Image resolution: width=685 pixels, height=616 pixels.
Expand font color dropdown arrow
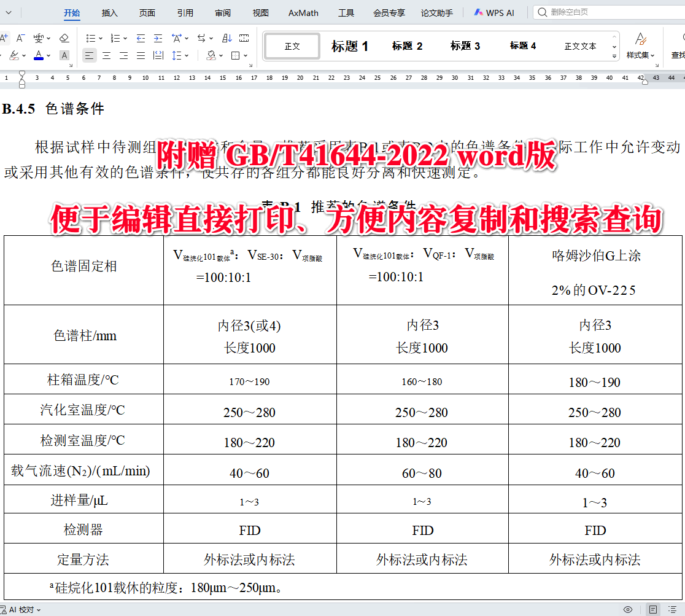48,55
